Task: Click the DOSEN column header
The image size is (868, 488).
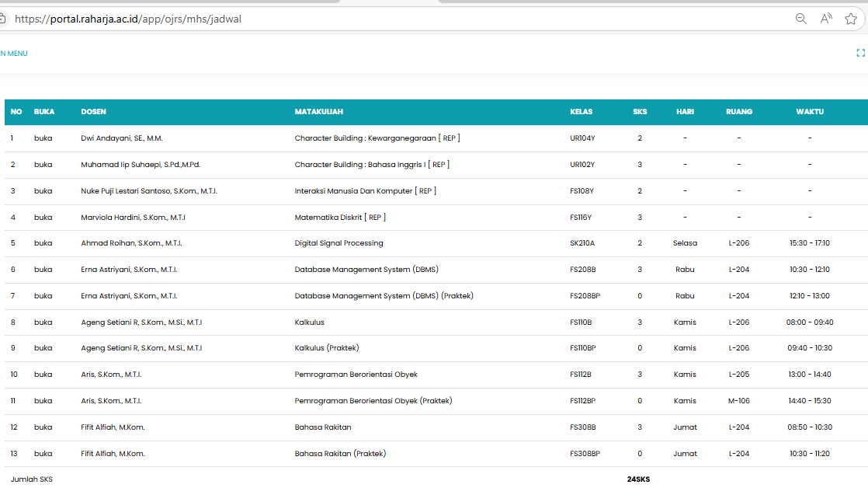Action: click(93, 112)
